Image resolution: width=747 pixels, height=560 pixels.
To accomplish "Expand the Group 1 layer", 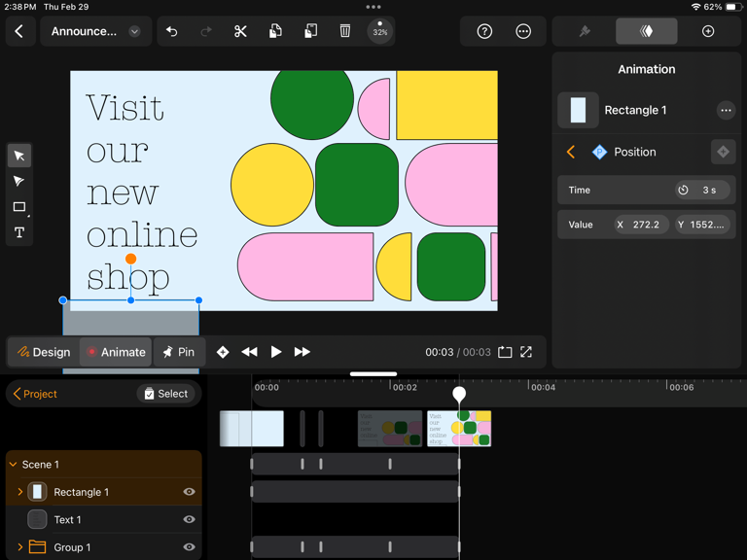I will pyautogui.click(x=20, y=547).
